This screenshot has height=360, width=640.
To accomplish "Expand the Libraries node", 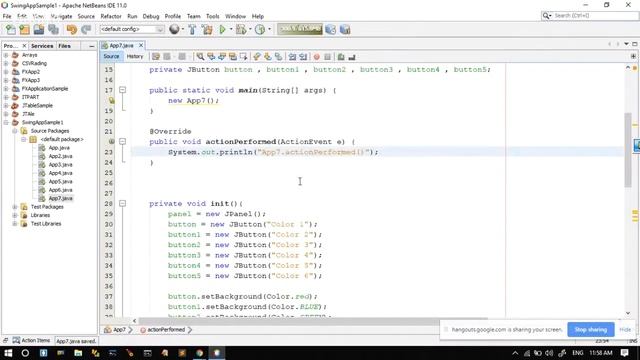I will 15,215.
